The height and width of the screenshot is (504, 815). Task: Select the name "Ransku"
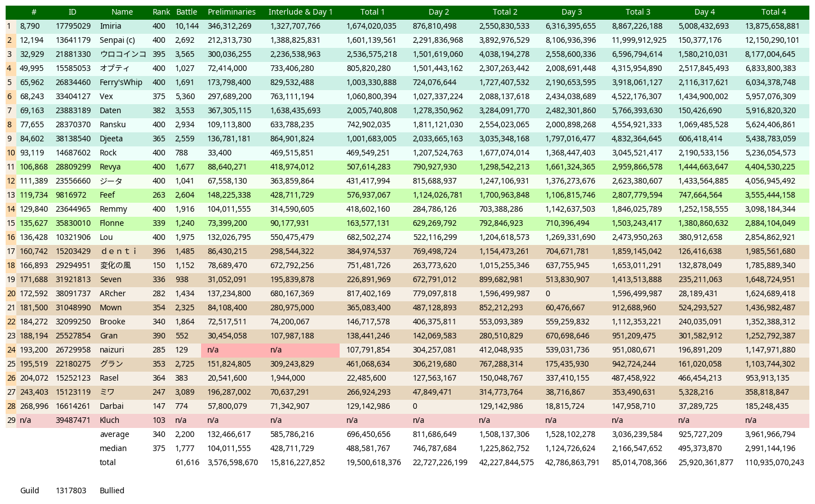coord(113,124)
